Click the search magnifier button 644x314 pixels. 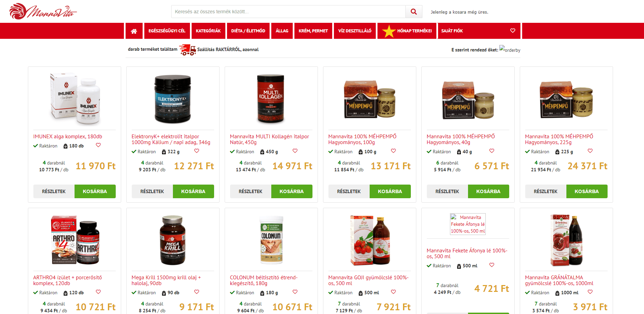click(414, 12)
